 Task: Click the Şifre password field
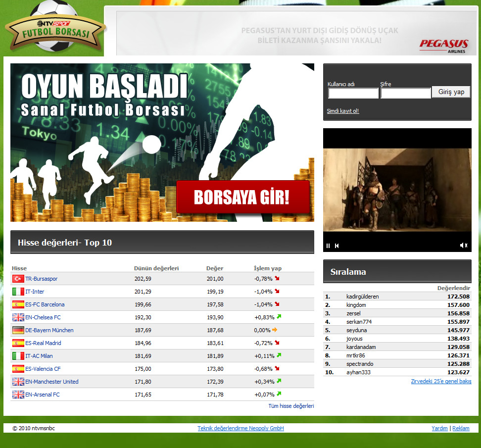406,93
